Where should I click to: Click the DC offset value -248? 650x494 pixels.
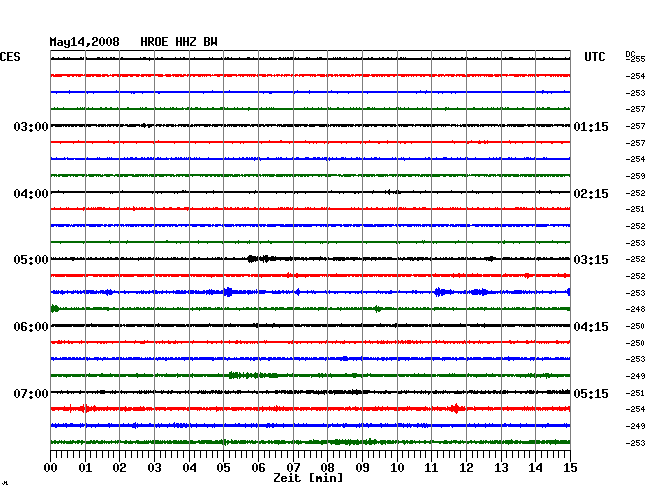pyautogui.click(x=635, y=309)
